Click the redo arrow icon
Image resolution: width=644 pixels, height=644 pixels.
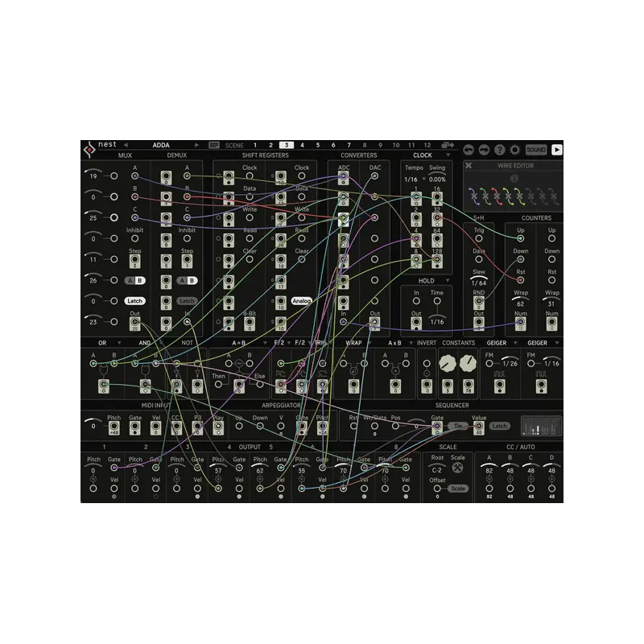[x=484, y=150]
